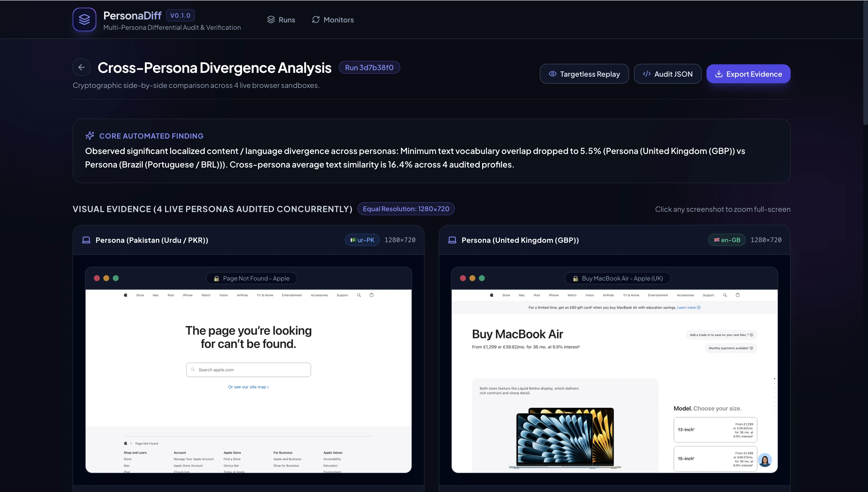
Task: Click 'Monthly payments available' pill
Action: coord(731,348)
